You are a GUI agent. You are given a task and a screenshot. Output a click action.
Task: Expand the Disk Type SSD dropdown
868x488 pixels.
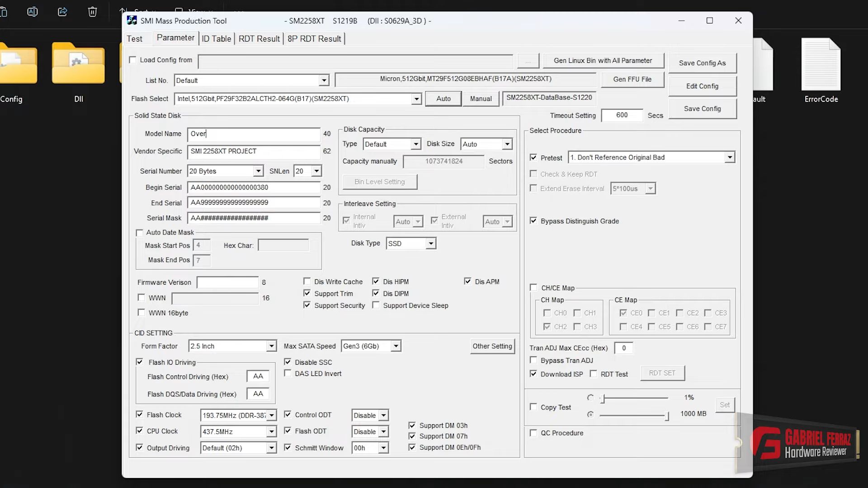coord(431,244)
